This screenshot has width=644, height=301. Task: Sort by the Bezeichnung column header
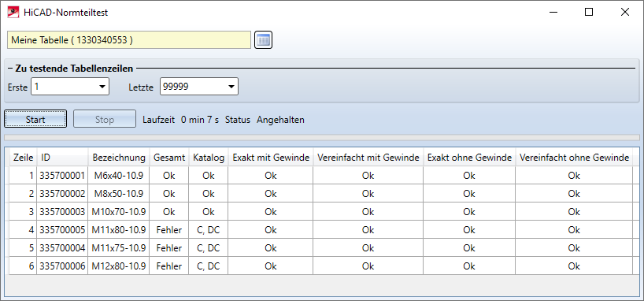pos(119,158)
